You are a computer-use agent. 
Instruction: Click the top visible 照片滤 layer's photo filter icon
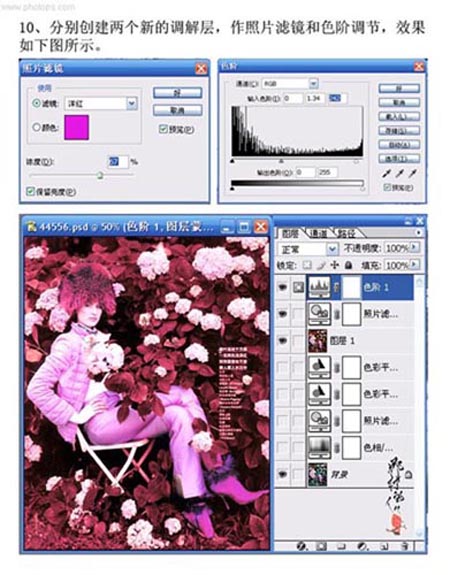coord(320,314)
